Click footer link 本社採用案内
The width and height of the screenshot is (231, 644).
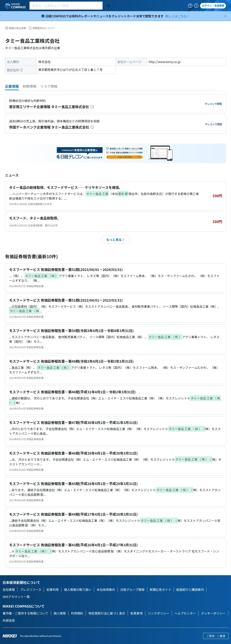click(x=106, y=589)
